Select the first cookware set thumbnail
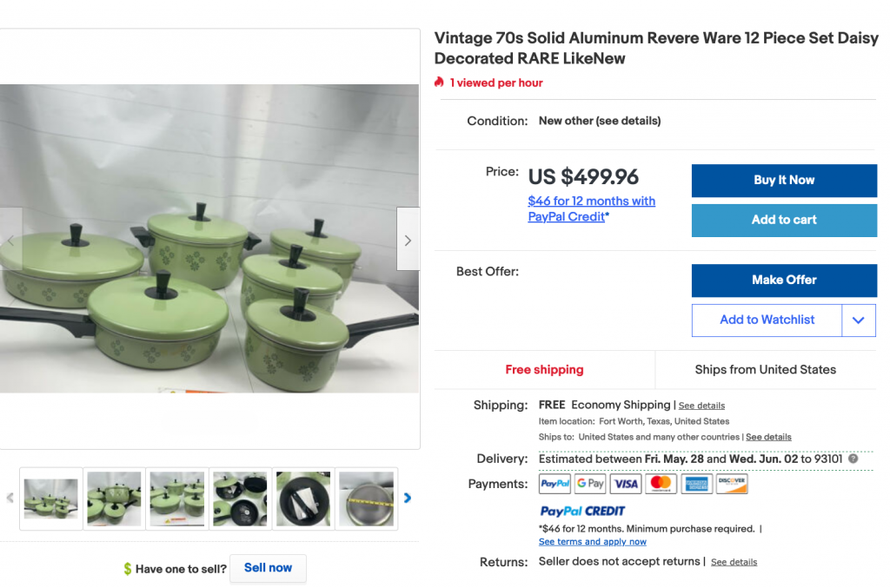Screen dimensions: 890x588 (51, 499)
